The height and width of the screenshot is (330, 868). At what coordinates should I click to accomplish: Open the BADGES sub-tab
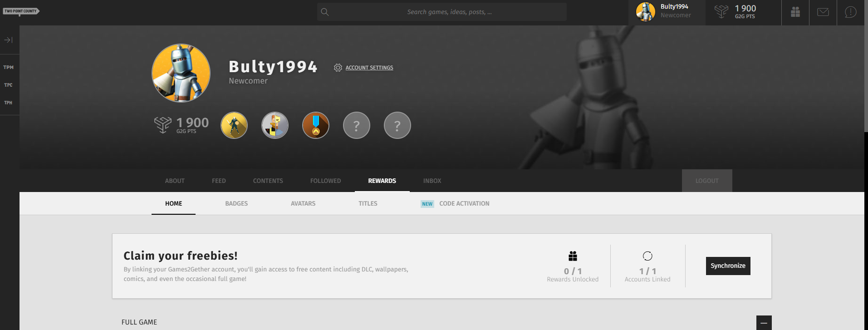tap(236, 203)
